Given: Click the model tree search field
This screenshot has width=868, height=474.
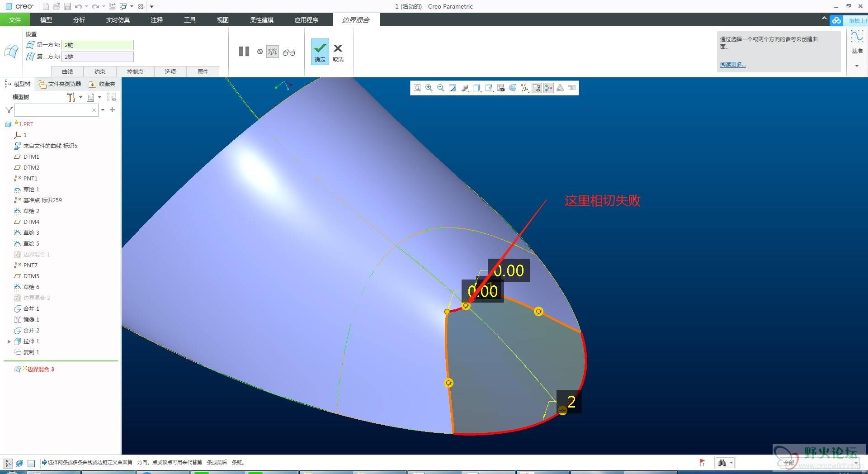Looking at the screenshot, I should (x=57, y=110).
